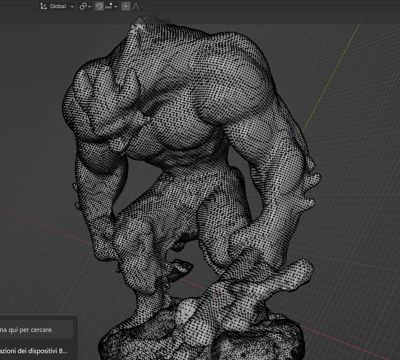Toggle the snapping magnet button

[99, 6]
